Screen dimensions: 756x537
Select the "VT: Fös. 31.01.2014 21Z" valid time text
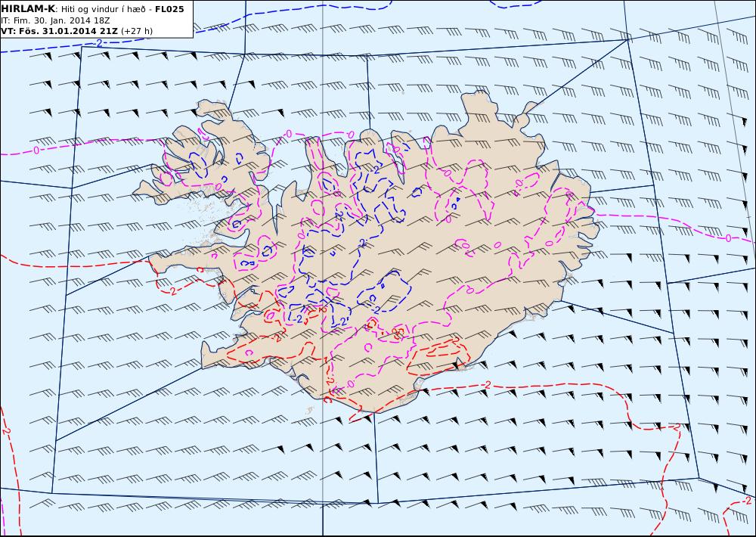(x=59, y=31)
